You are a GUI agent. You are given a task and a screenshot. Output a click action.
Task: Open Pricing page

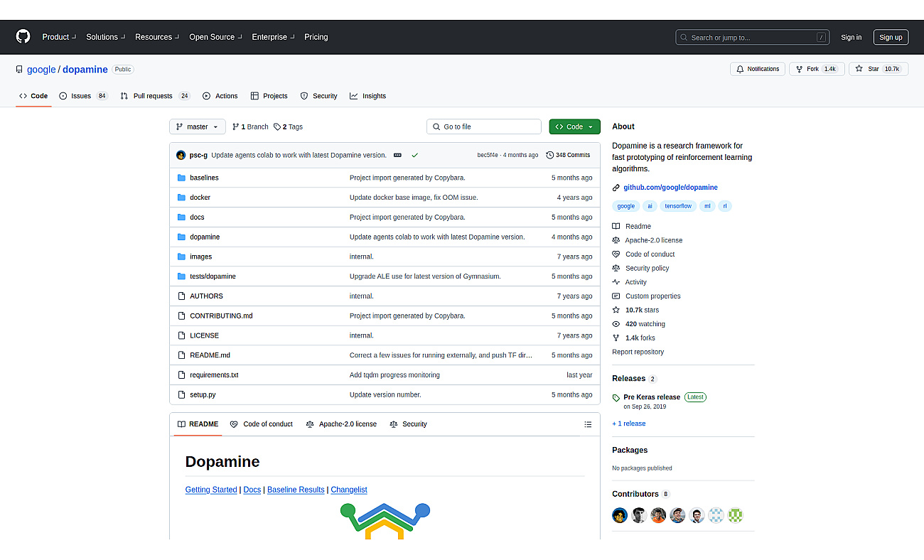316,37
